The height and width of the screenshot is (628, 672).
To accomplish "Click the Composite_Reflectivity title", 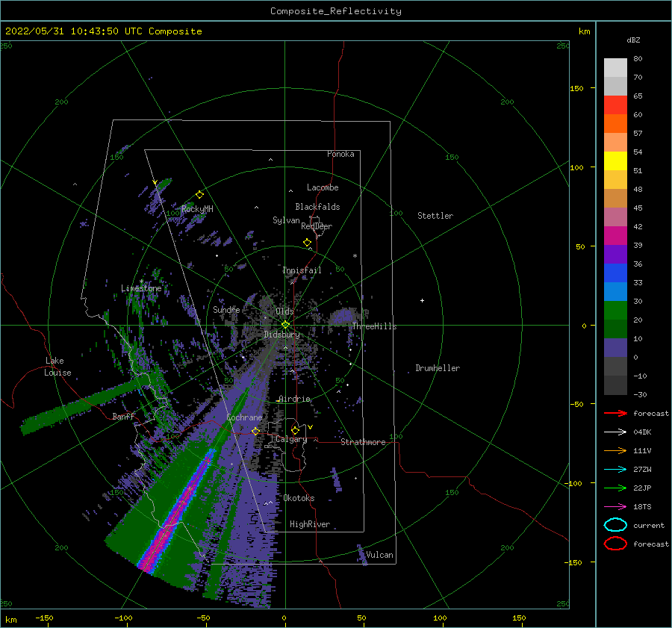I will tap(336, 11).
